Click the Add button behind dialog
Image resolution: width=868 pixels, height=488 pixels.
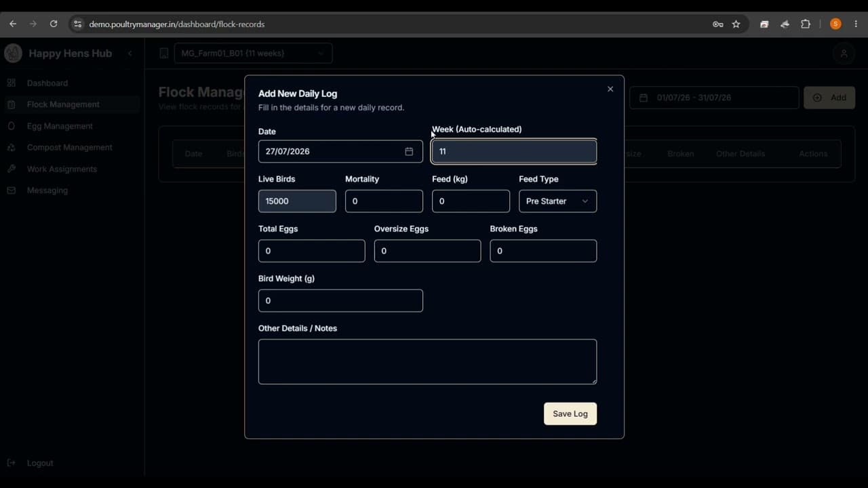(x=829, y=98)
